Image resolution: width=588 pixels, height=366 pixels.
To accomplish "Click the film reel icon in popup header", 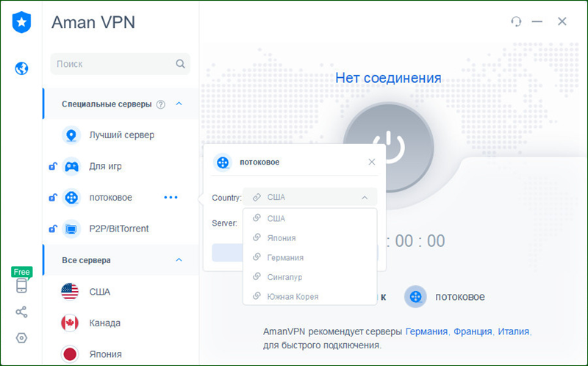I will pos(223,162).
